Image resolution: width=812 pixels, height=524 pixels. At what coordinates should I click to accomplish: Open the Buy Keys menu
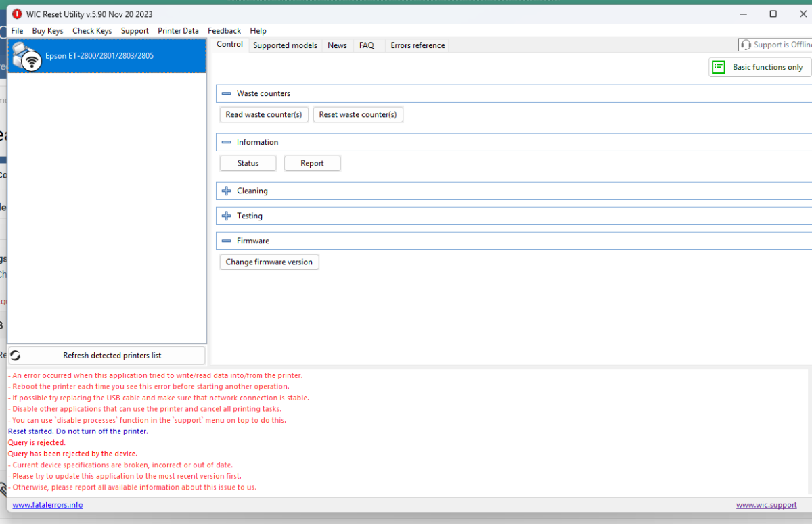pos(47,30)
